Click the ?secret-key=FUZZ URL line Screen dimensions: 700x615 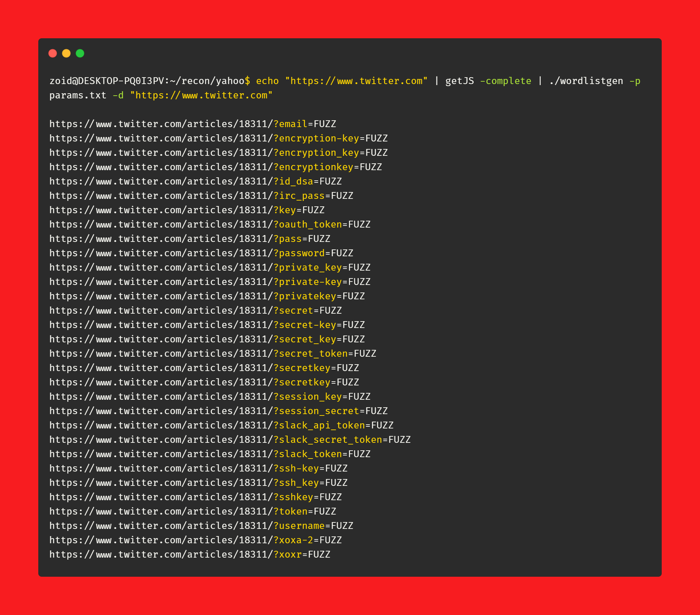pos(207,325)
